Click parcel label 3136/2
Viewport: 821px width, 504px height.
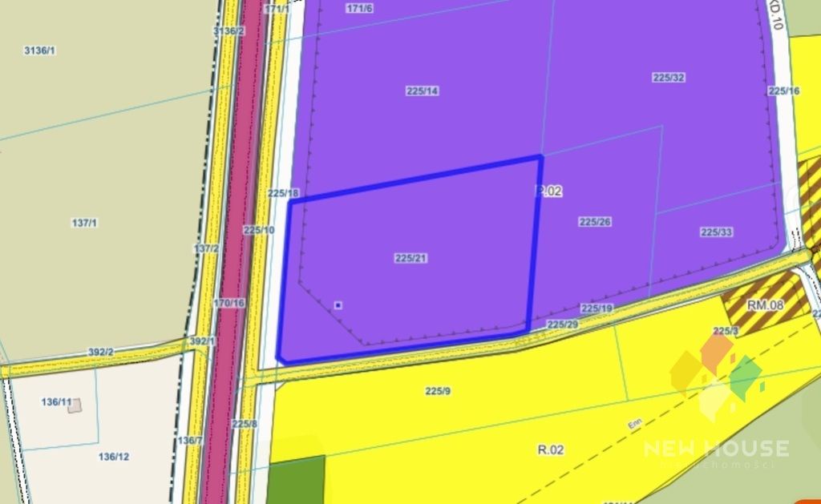[x=229, y=31]
